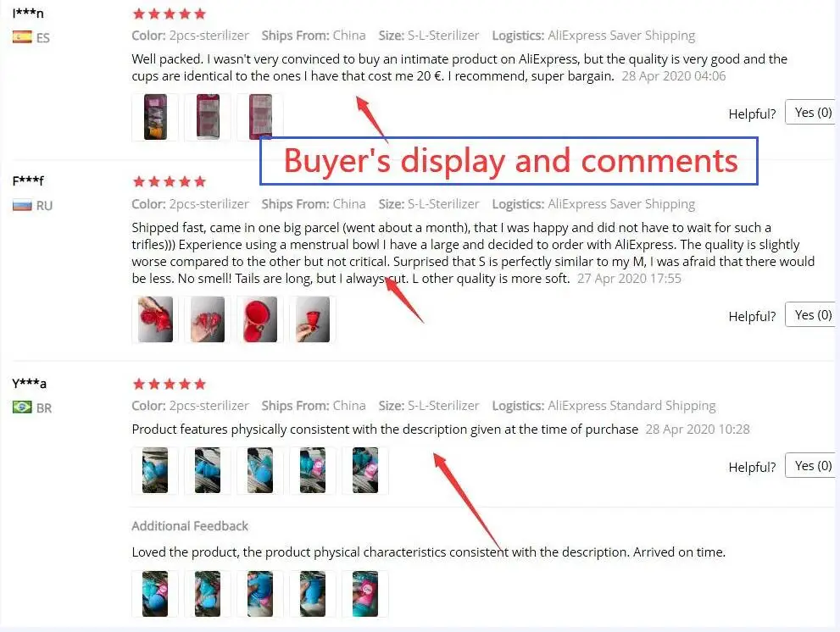Mark the Russian buyer's review as helpful
840x632 pixels.
812,314
